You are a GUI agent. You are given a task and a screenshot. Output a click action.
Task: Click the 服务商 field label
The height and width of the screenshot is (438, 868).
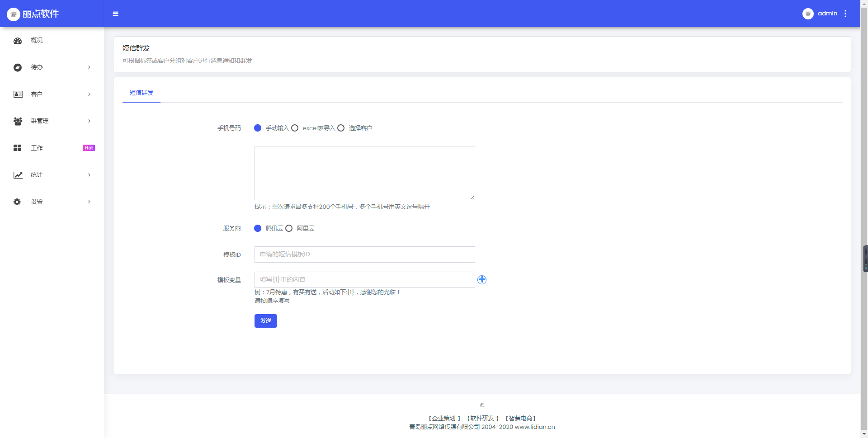coord(232,229)
